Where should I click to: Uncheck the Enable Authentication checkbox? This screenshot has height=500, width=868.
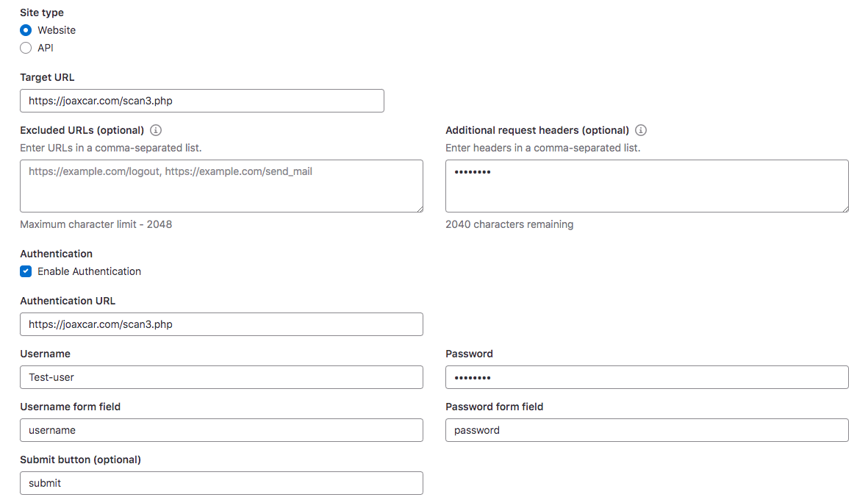click(x=26, y=271)
